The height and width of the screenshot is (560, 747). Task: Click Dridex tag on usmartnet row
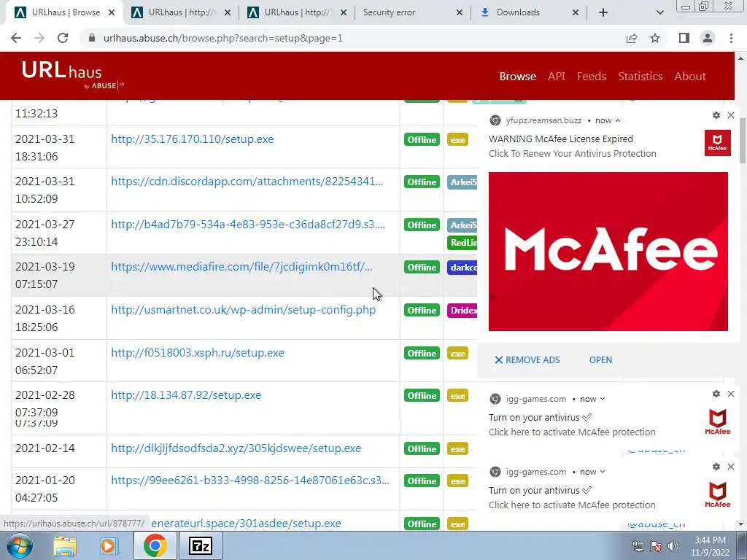[462, 311]
